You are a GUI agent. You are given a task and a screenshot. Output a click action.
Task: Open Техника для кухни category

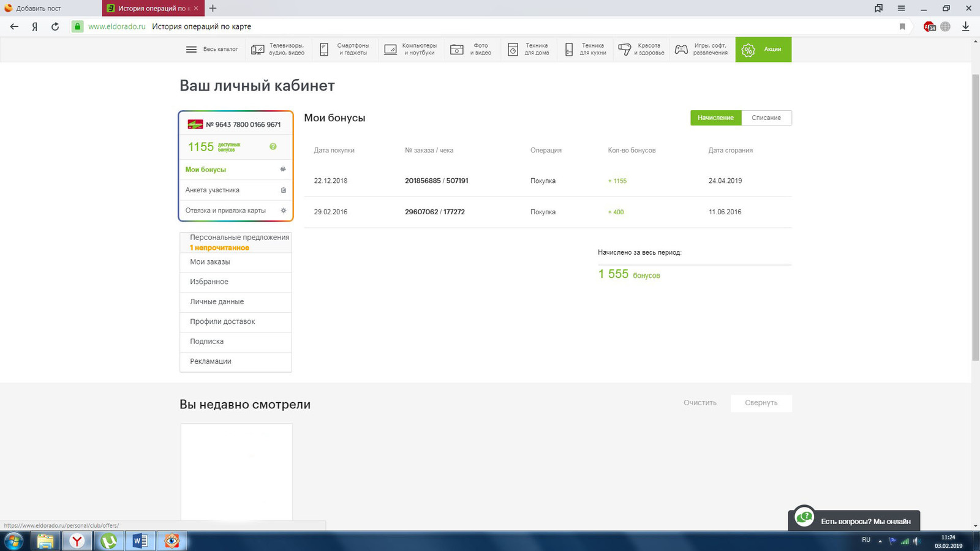click(x=585, y=49)
